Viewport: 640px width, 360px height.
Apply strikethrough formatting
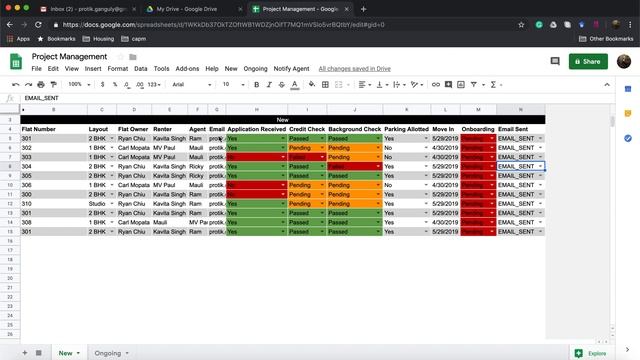(x=282, y=84)
